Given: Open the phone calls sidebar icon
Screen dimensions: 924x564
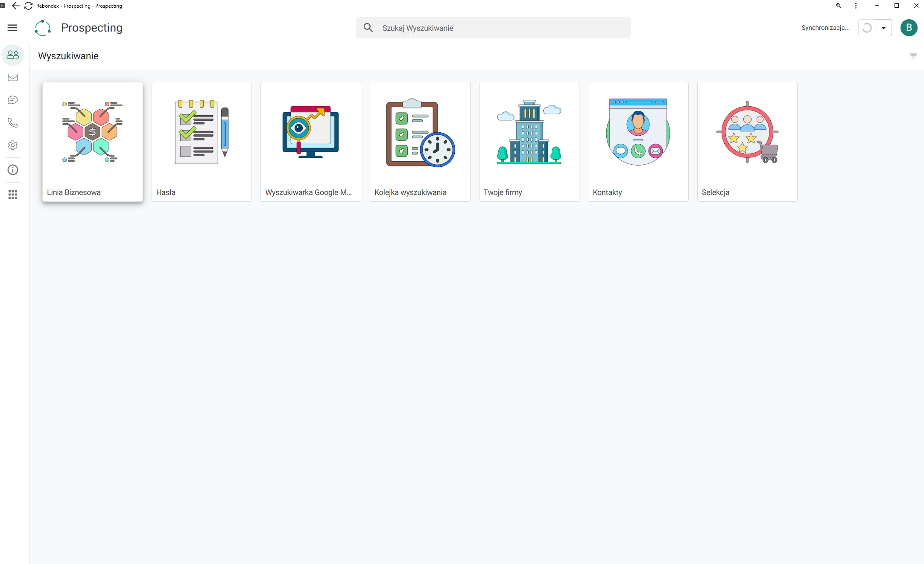Looking at the screenshot, I should point(13,123).
